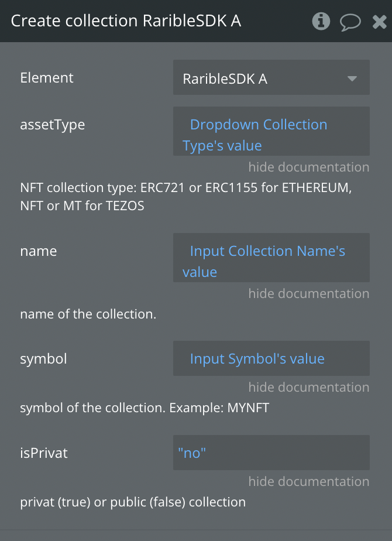Edit the isPrivat "no" value field
The height and width of the screenshot is (541, 392).
tap(271, 453)
